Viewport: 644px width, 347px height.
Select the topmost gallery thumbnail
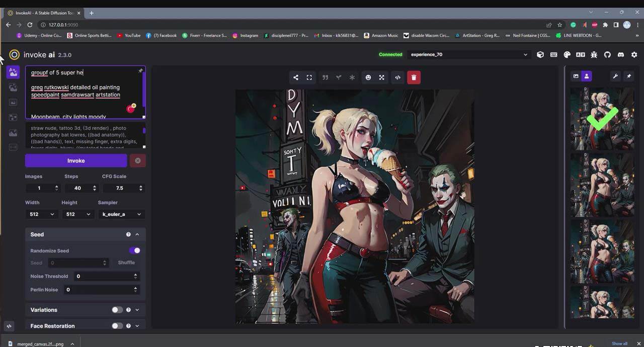pyautogui.click(x=602, y=119)
